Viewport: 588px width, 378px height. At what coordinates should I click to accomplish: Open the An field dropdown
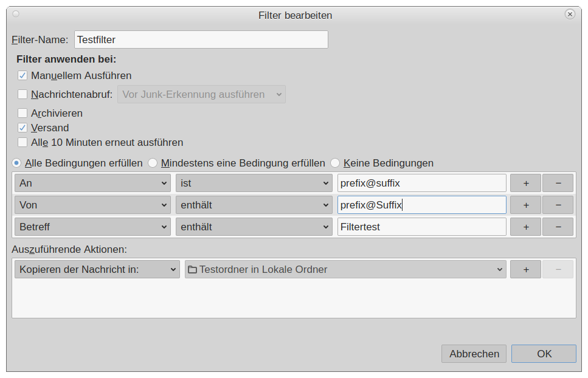pyautogui.click(x=93, y=183)
